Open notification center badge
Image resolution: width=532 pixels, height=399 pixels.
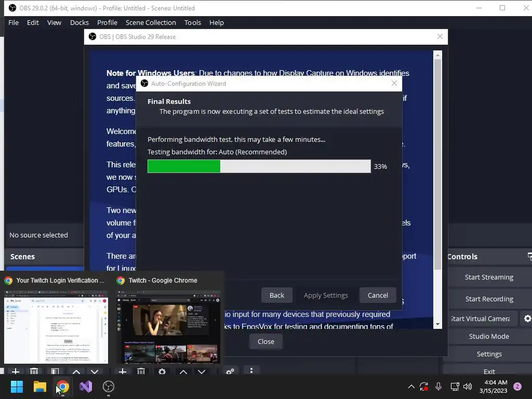[517, 387]
